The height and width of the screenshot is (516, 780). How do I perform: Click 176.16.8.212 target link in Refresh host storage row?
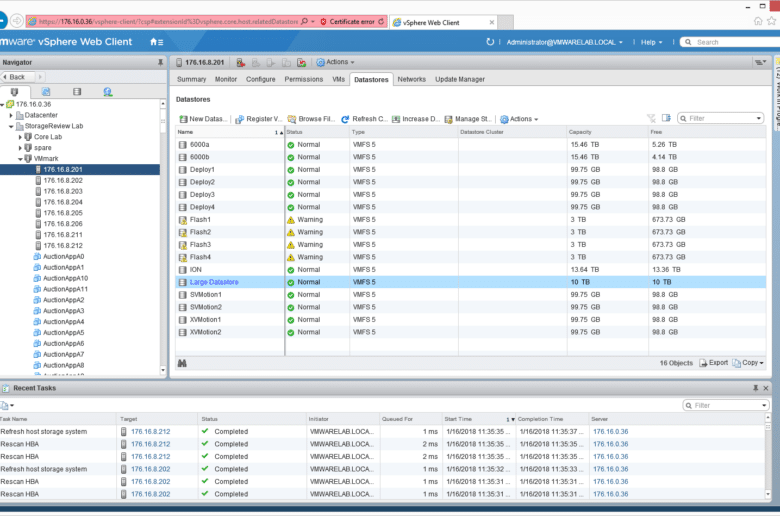[151, 431]
